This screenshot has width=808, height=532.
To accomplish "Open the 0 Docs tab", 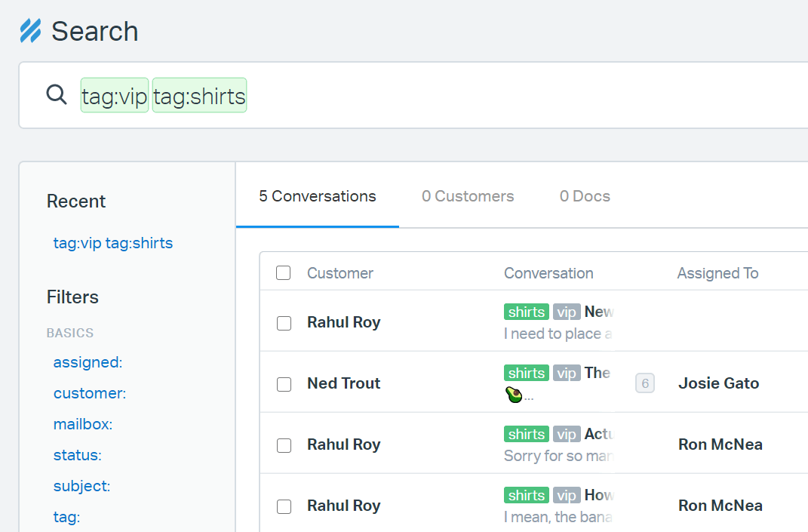I will pyautogui.click(x=585, y=196).
